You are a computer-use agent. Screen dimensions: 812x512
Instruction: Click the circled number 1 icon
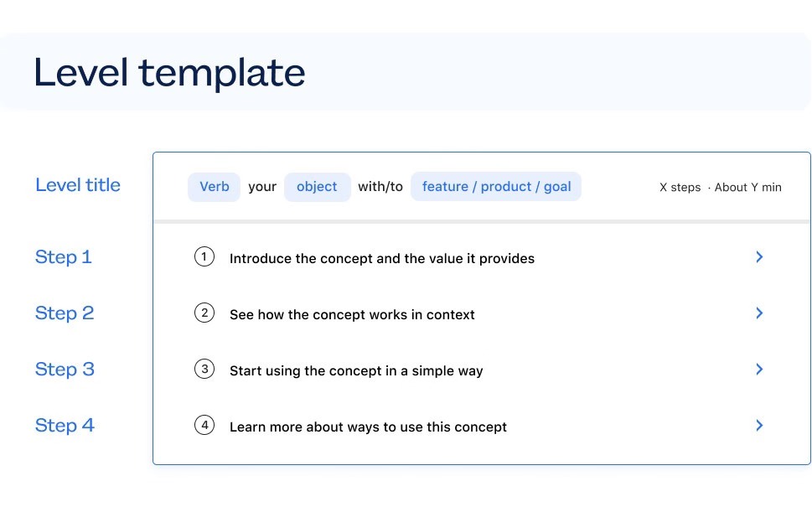204,257
